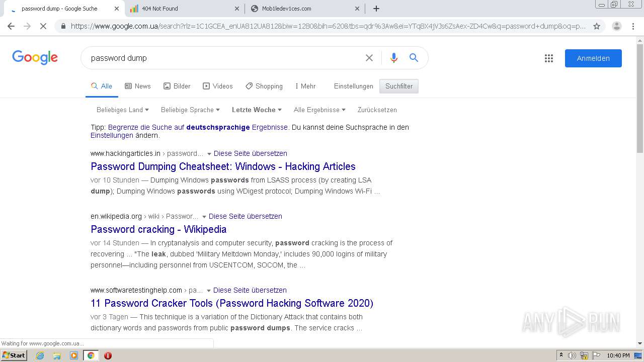Translate the softwaretestinghelp result page

click(250, 290)
